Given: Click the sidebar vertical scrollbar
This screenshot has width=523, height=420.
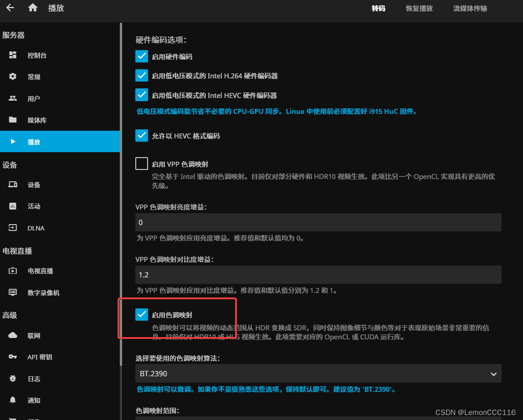Looking at the screenshot, I should 121,194.
